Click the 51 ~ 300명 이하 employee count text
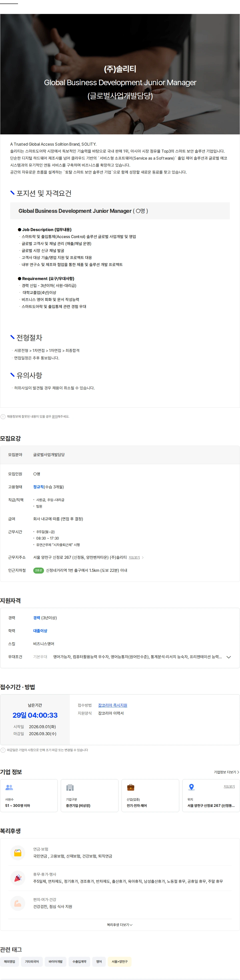The height and width of the screenshot is (980, 240). (17, 805)
